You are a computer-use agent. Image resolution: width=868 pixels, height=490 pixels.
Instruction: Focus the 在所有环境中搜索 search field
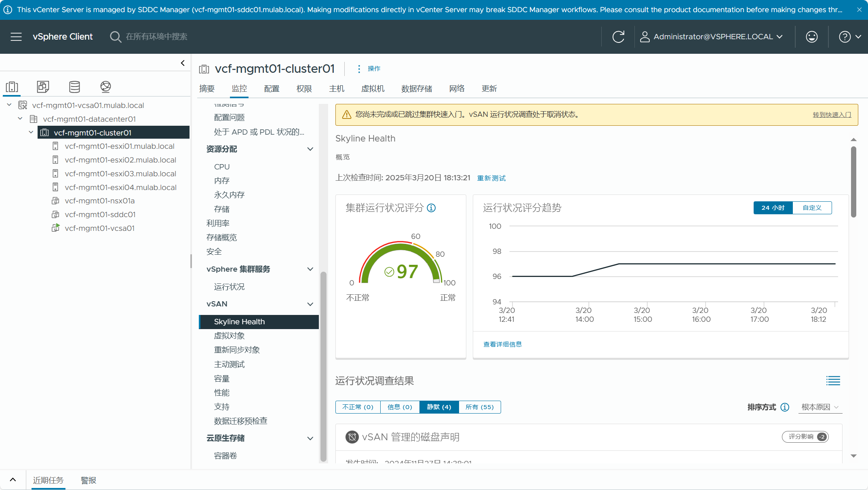(x=156, y=37)
